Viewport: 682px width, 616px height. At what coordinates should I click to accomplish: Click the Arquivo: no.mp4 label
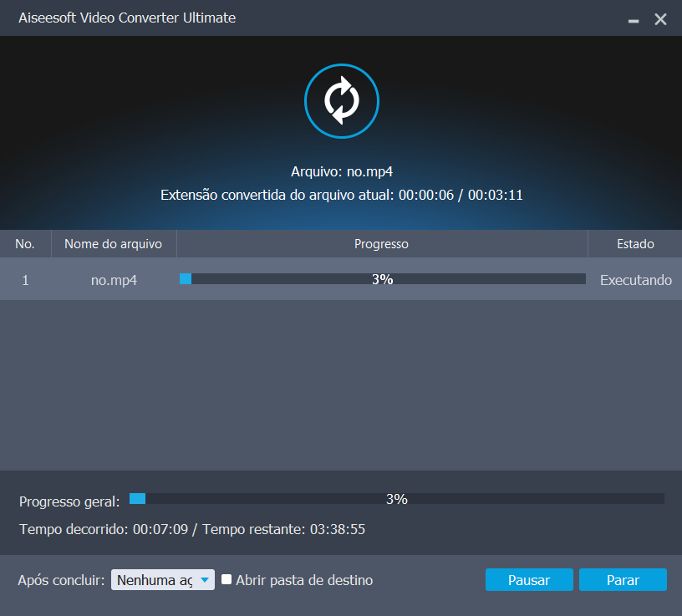coord(342,171)
